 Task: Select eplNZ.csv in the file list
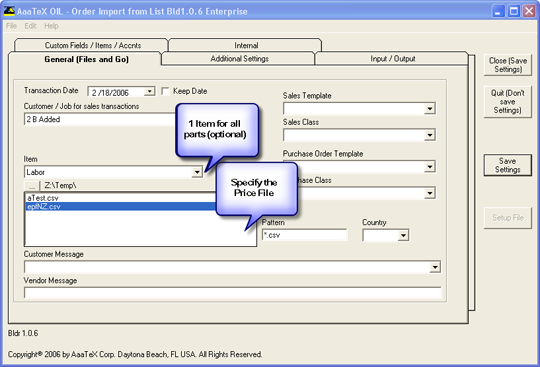click(x=121, y=206)
